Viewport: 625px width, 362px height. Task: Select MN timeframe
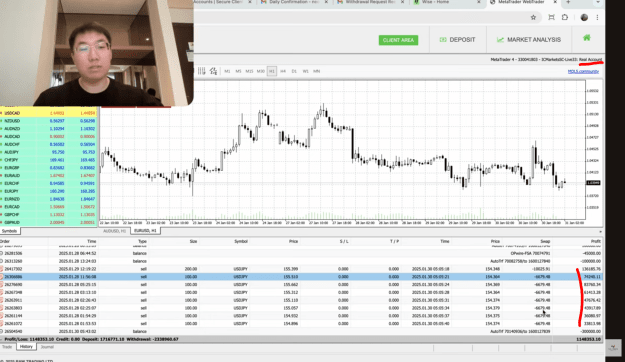[x=316, y=71]
